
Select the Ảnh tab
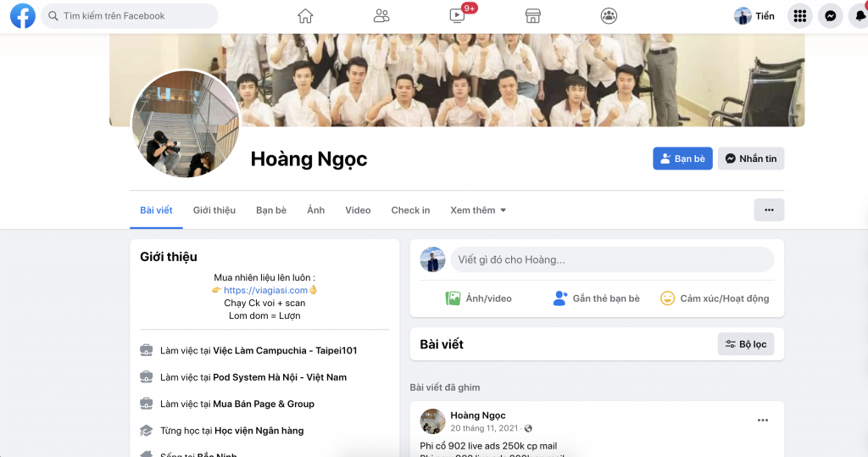pos(315,210)
